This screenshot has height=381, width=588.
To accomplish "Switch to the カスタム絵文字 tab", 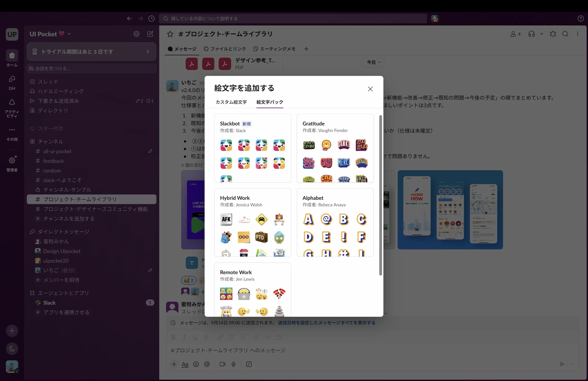I will [231, 102].
